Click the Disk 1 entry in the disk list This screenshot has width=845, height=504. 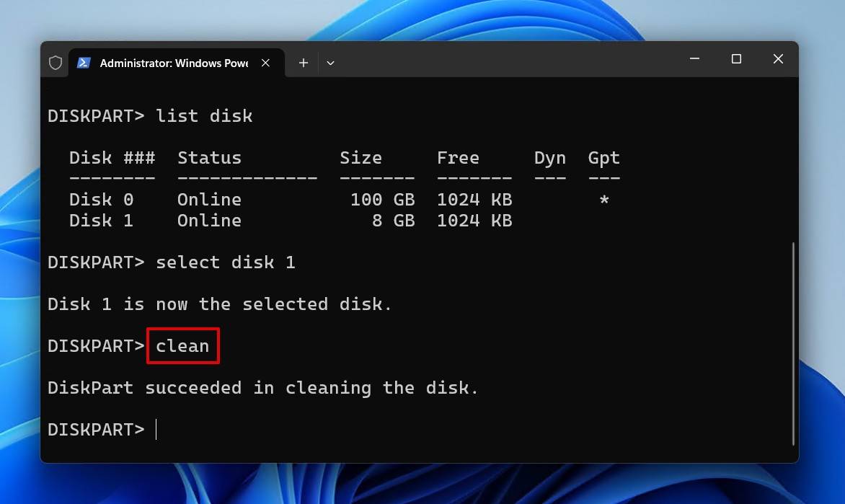pos(100,221)
